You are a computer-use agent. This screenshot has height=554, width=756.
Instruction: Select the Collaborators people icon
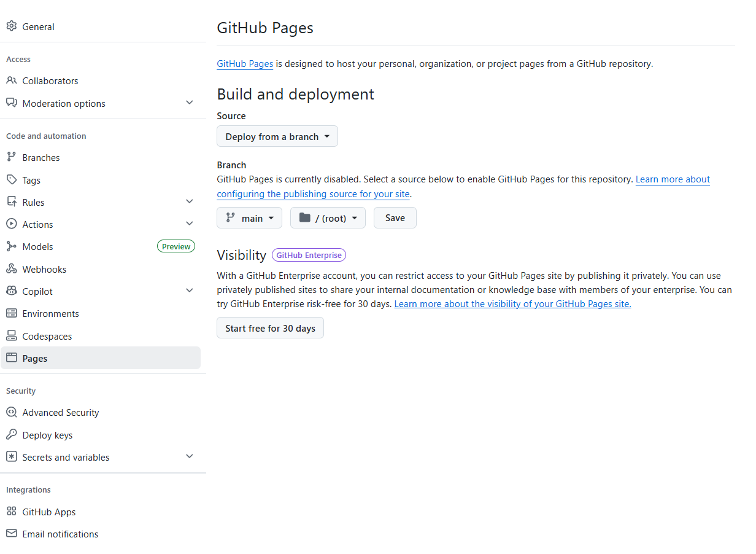pyautogui.click(x=11, y=80)
